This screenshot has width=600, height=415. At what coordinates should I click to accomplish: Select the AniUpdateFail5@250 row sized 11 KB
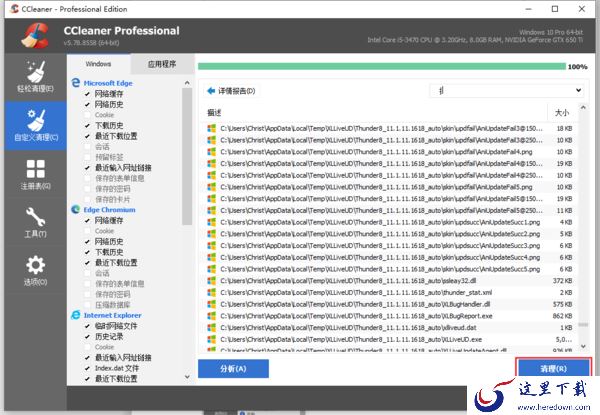coord(390,210)
